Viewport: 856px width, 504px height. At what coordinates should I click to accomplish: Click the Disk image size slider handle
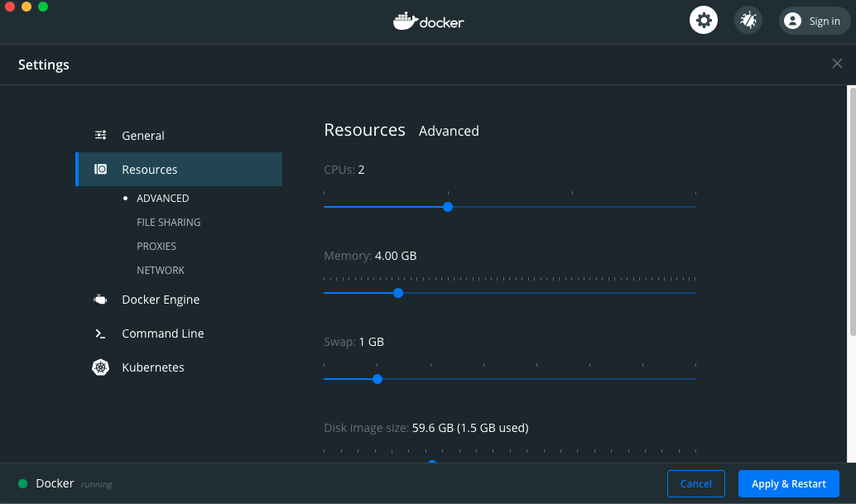[x=432, y=462]
